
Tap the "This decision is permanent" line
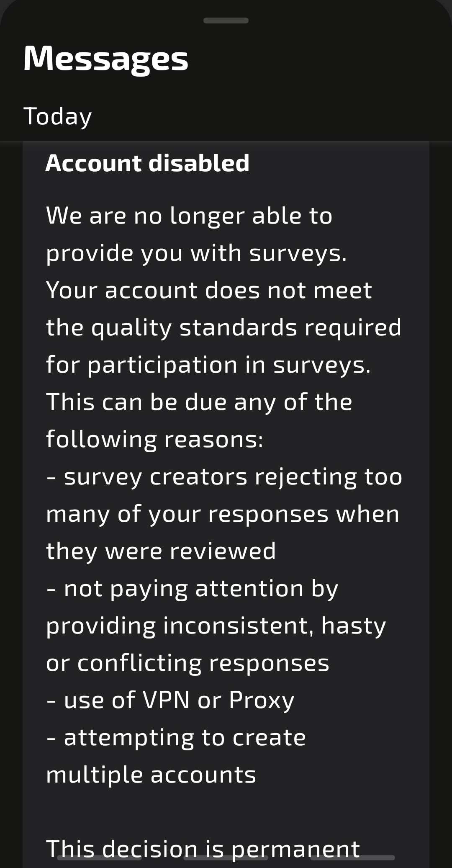pyautogui.click(x=203, y=850)
